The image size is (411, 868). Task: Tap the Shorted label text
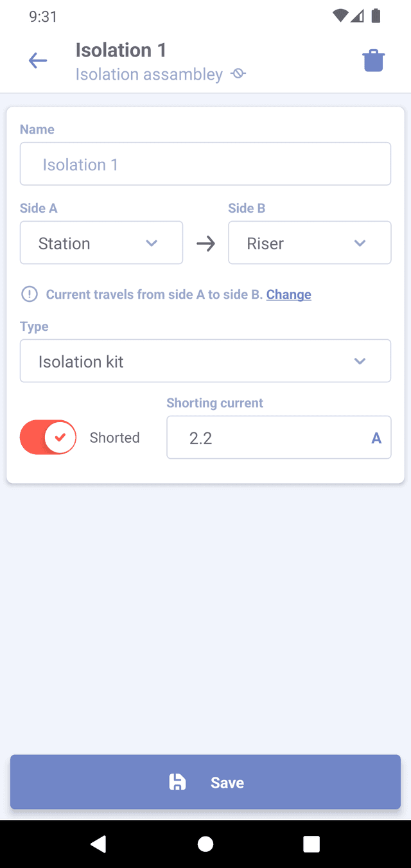pyautogui.click(x=114, y=438)
